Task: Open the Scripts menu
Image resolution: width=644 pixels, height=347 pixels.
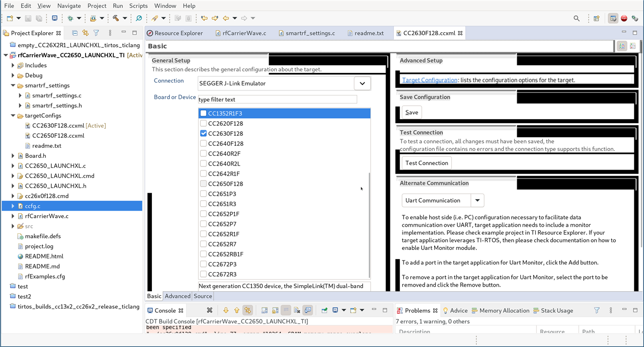Action: (x=138, y=6)
